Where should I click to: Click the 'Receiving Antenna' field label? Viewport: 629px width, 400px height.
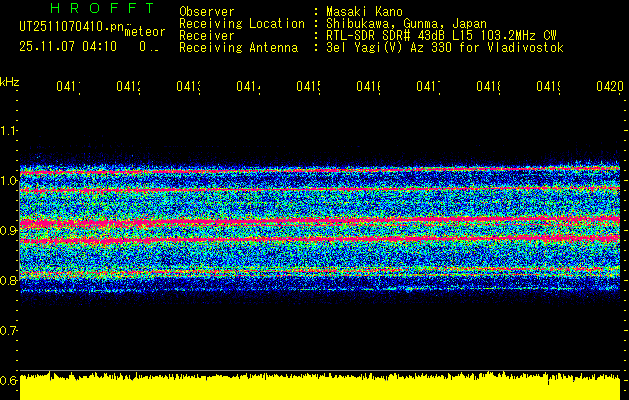[x=238, y=47]
